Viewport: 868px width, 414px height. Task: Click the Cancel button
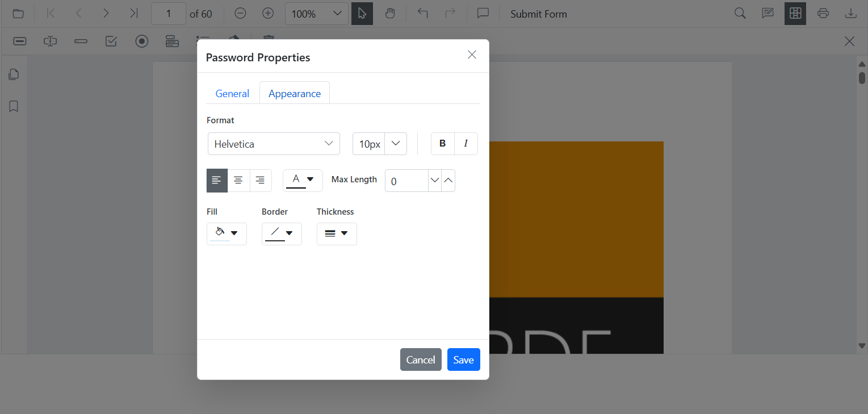[x=421, y=359]
